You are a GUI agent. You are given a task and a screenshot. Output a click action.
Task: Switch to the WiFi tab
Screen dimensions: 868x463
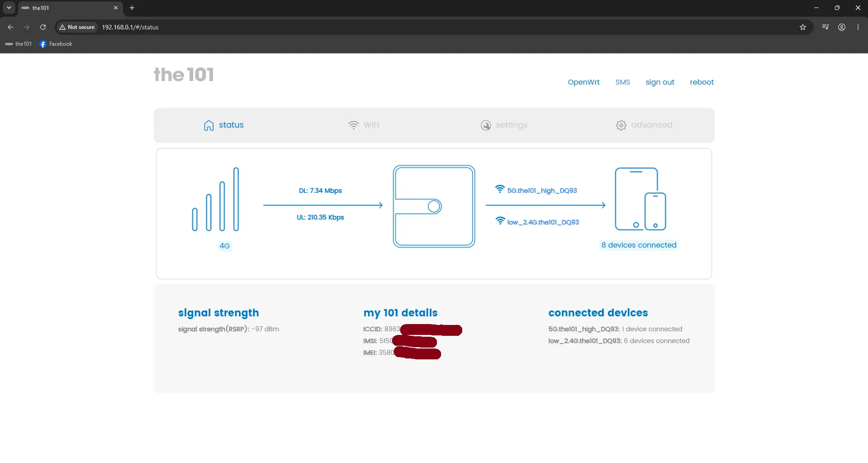pyautogui.click(x=364, y=125)
